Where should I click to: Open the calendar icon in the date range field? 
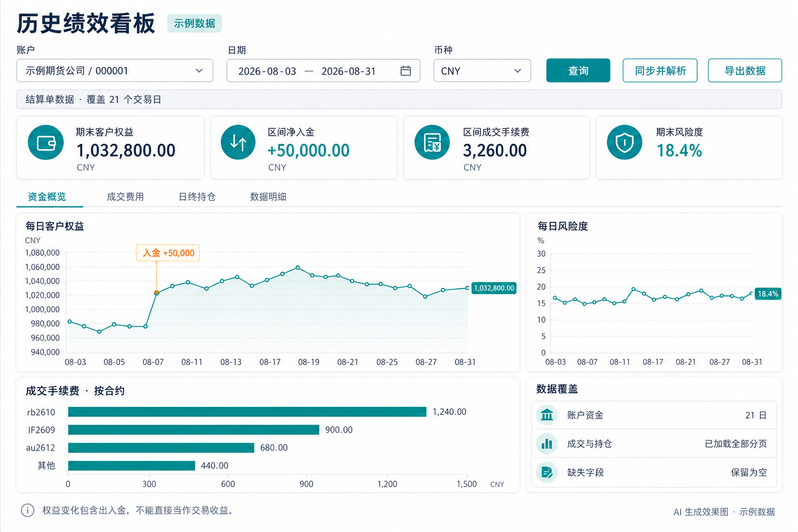pyautogui.click(x=406, y=71)
